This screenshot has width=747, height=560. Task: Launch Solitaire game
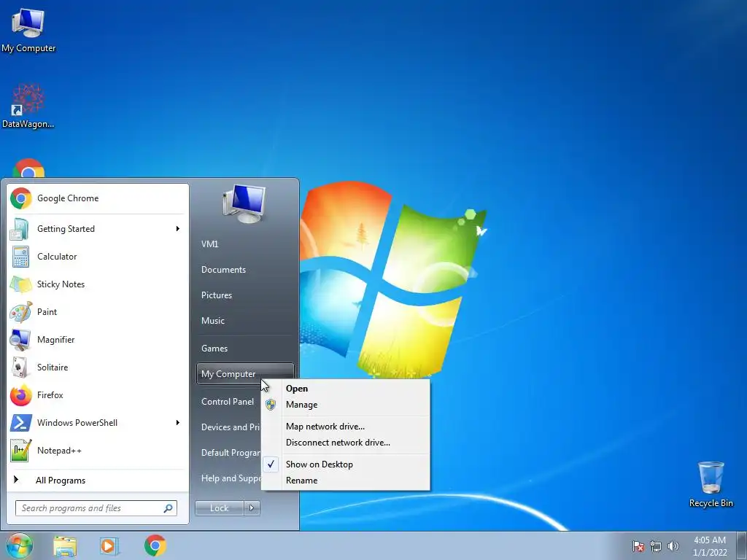pyautogui.click(x=98, y=367)
